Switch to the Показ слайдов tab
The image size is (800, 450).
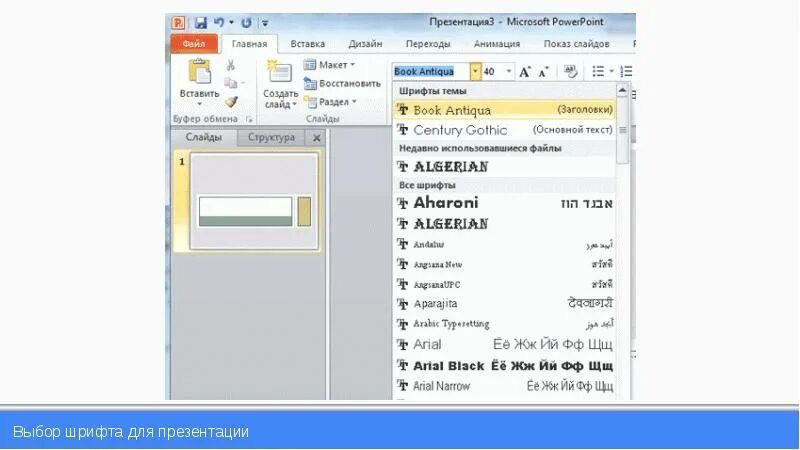(x=577, y=44)
